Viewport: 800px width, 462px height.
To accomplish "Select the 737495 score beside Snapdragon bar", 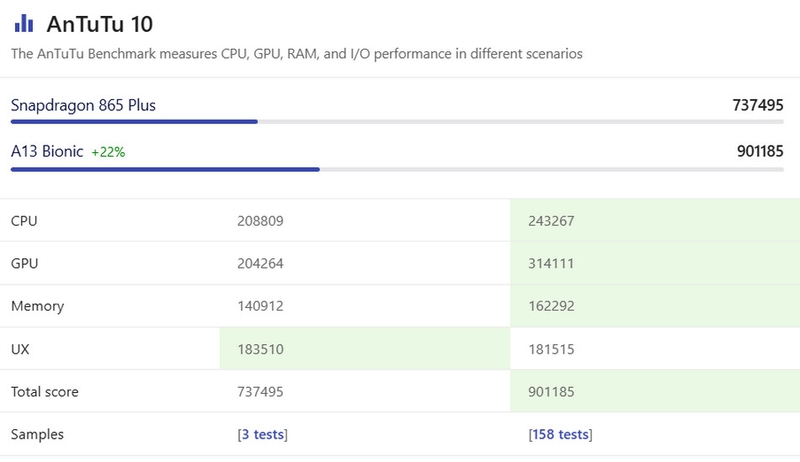I will pos(758,105).
